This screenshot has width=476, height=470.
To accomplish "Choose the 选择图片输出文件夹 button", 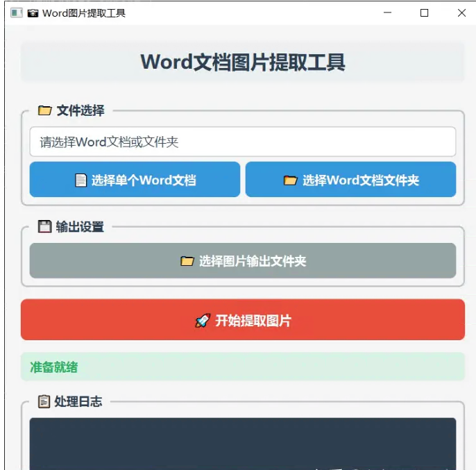I will click(242, 261).
